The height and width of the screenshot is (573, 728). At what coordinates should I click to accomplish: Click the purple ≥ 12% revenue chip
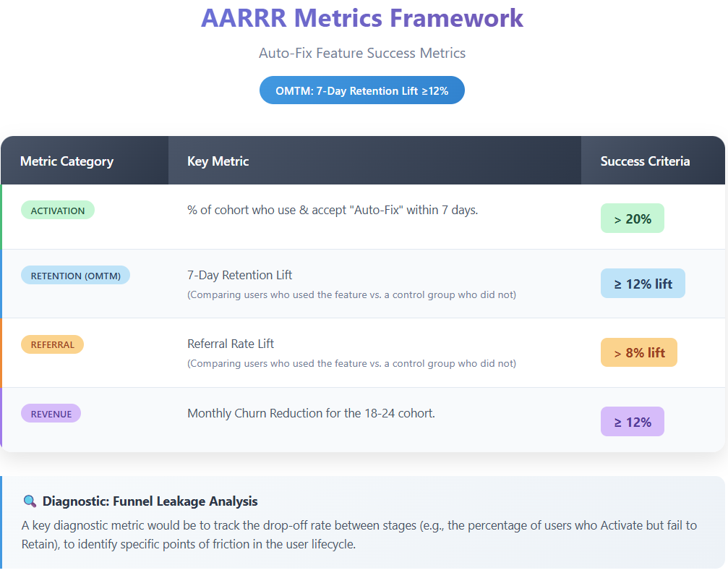633,422
